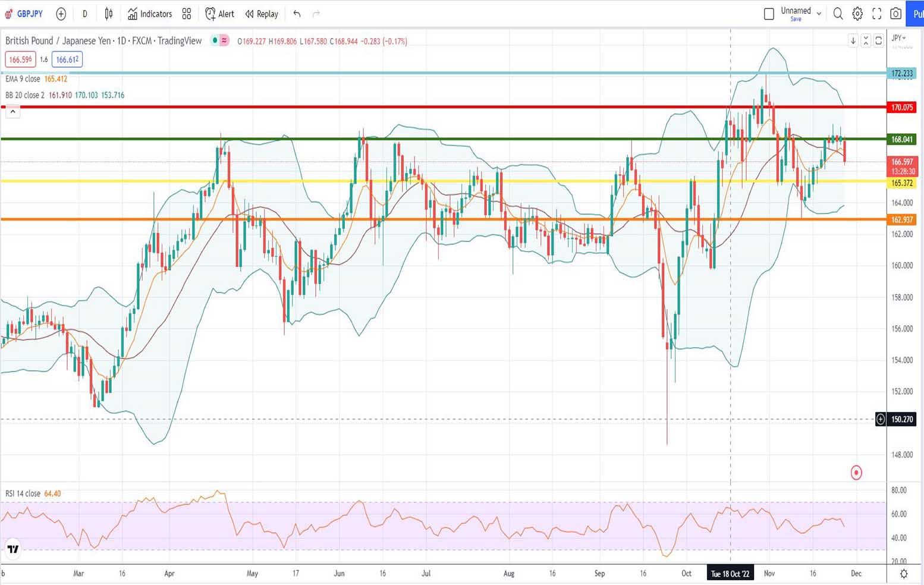The image size is (924, 585).
Task: Click the Tue 18 Oct '22 timeline marker
Action: tap(730, 573)
